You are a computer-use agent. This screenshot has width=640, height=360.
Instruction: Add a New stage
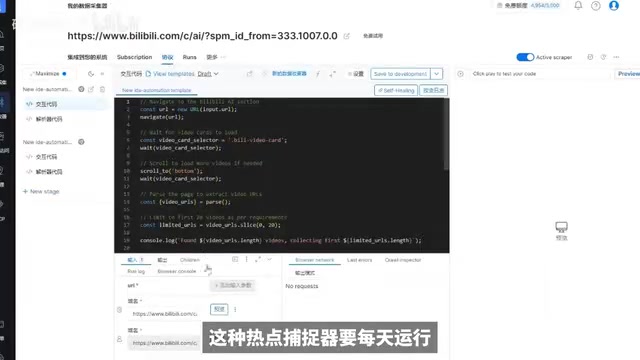pos(41,191)
